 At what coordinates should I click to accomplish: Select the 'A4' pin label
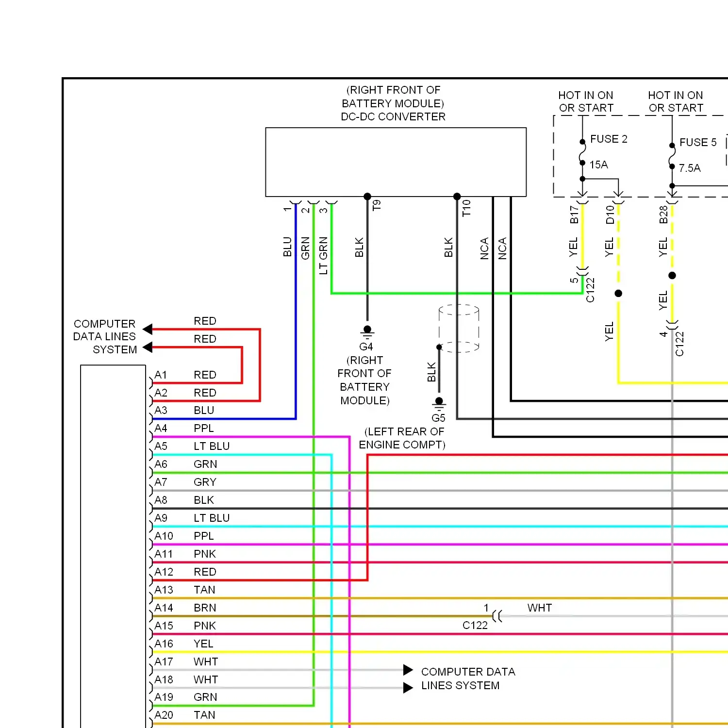coord(161,429)
